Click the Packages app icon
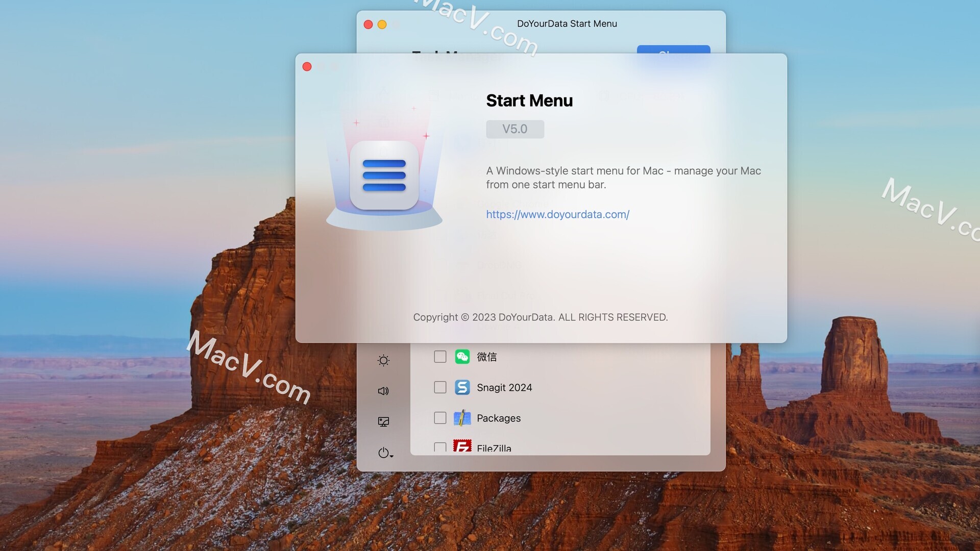This screenshot has height=551, width=980. tap(462, 418)
